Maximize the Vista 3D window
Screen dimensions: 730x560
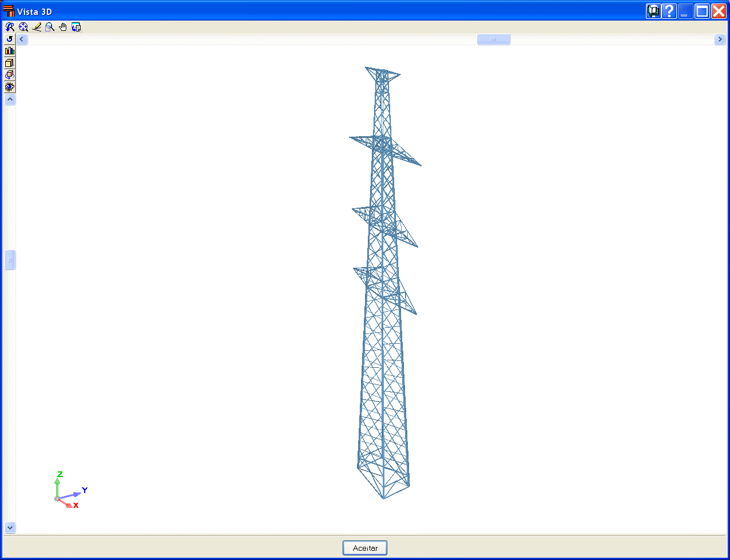[x=702, y=11]
